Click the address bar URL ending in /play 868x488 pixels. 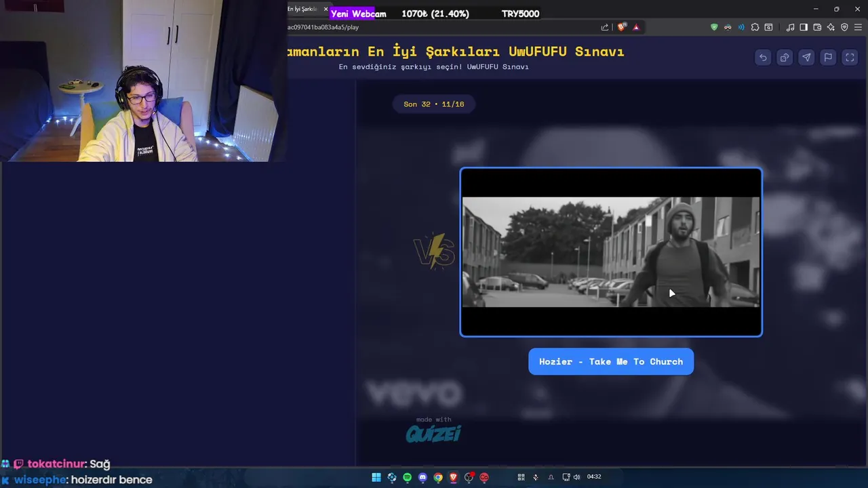point(323,27)
